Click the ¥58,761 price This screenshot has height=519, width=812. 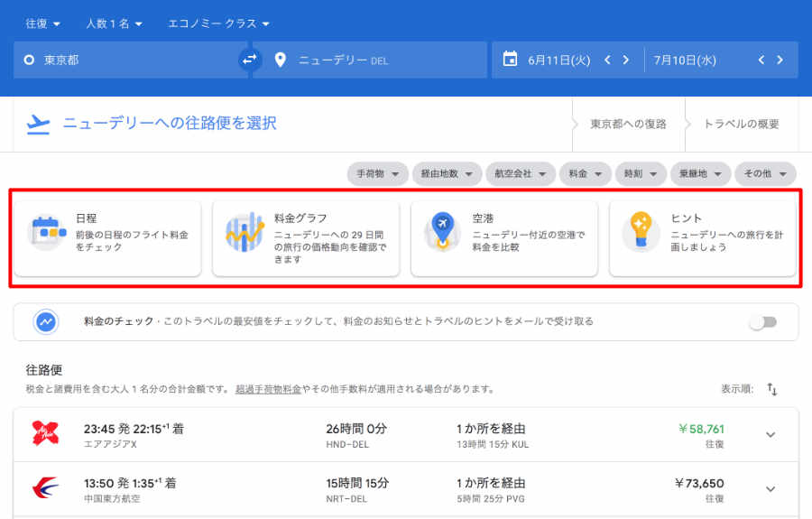tap(701, 429)
